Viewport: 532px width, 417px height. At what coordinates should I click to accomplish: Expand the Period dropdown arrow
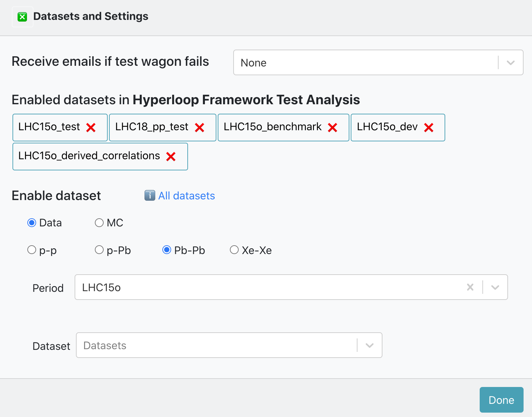pyautogui.click(x=495, y=287)
